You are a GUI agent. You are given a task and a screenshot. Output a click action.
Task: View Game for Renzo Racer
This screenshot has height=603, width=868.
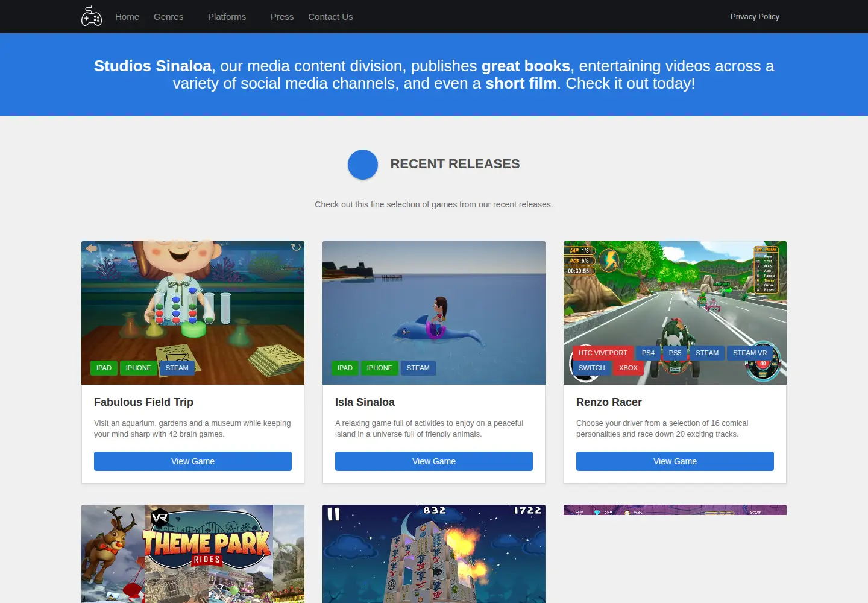click(x=675, y=461)
